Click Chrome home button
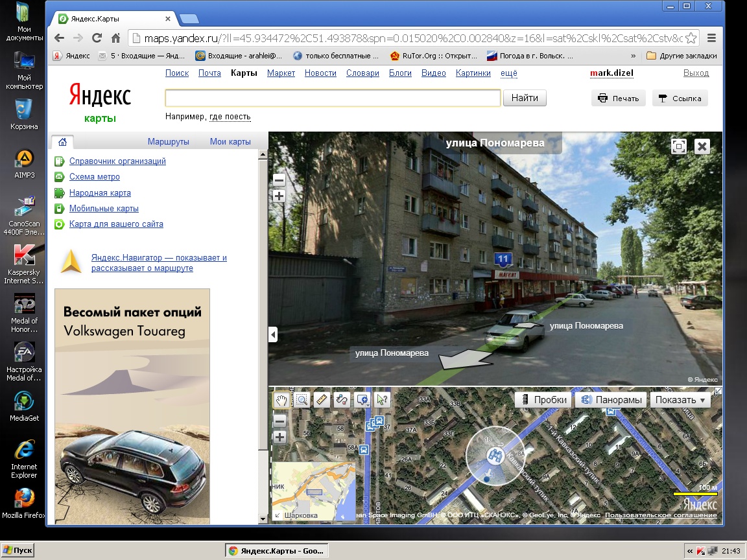Screen dimensions: 747x560 [116, 38]
